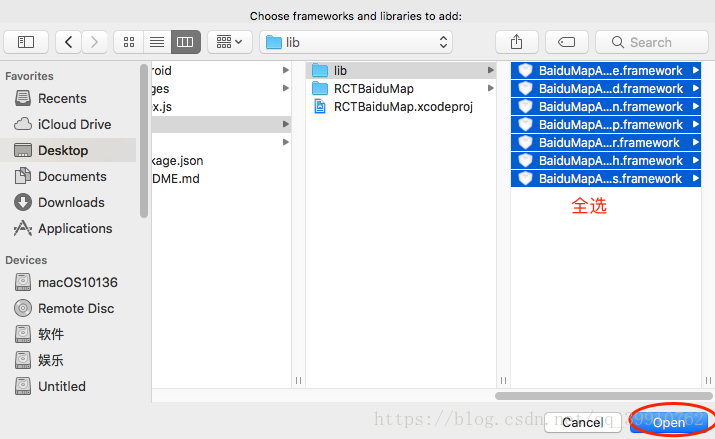This screenshot has height=439, width=715.
Task: Click shield icon of BaiduMapA...h.framework
Action: point(525,160)
